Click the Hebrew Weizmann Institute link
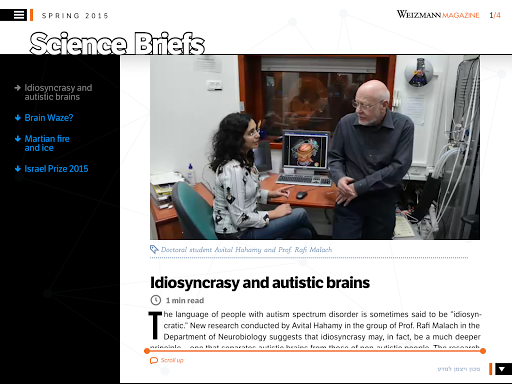Viewport: 512px width, 384px height. pos(459,369)
